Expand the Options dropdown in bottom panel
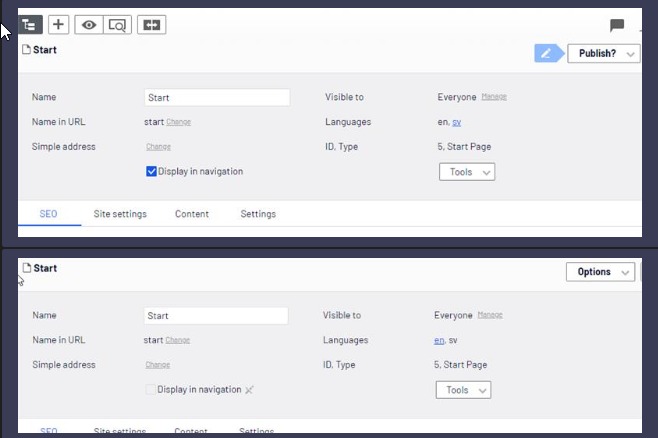Image resolution: width=658 pixels, height=438 pixels. coord(600,272)
